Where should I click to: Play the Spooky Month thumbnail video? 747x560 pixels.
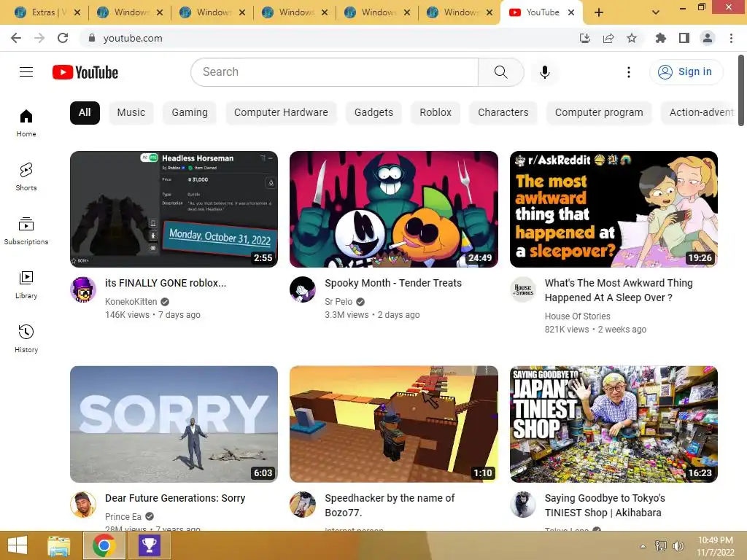[394, 209]
